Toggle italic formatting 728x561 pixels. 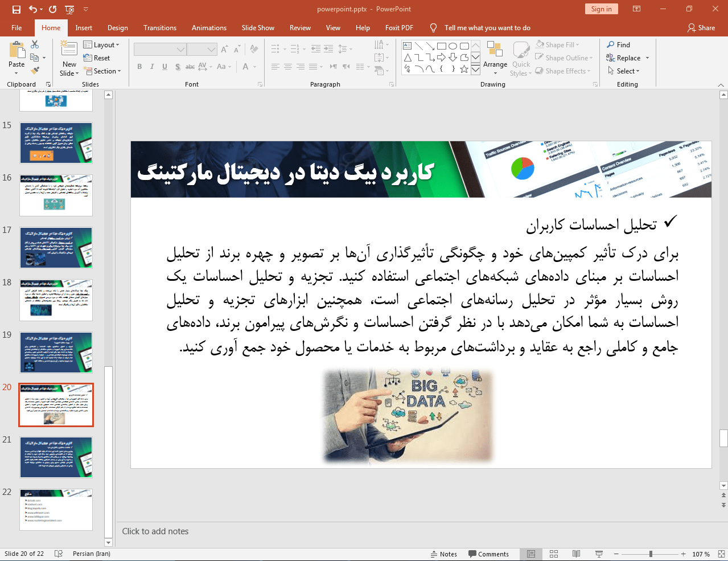point(151,67)
